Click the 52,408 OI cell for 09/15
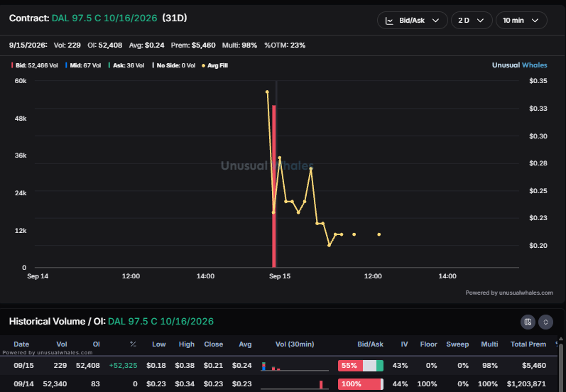The image size is (566, 392). click(x=88, y=365)
